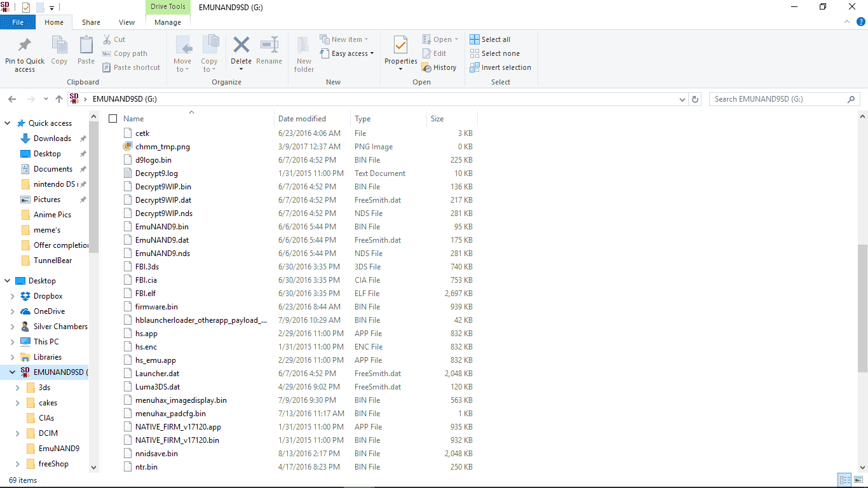Click Invert selection in the ribbon

coord(500,67)
